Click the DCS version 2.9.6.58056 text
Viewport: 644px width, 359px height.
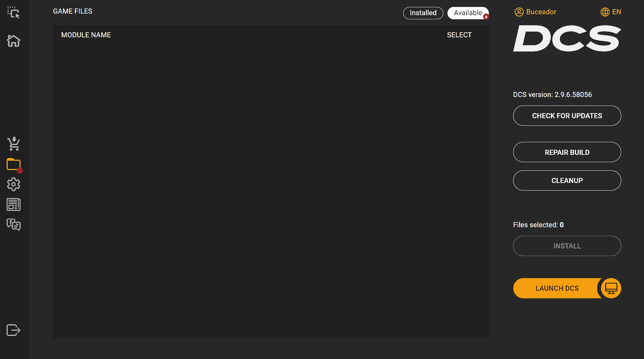(552, 94)
